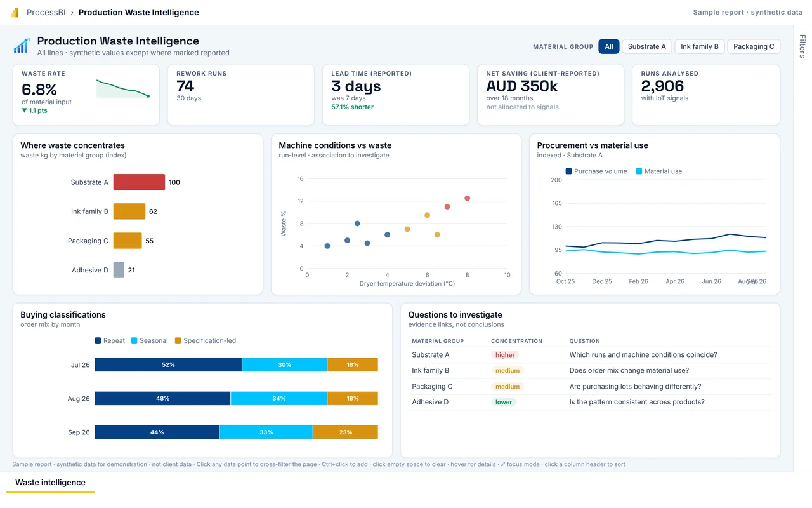The width and height of the screenshot is (812, 508).
Task: Select the All material group filter
Action: point(608,46)
